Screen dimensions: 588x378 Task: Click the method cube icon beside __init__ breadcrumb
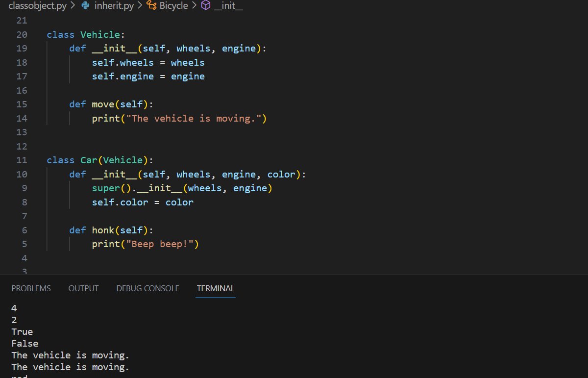(206, 6)
